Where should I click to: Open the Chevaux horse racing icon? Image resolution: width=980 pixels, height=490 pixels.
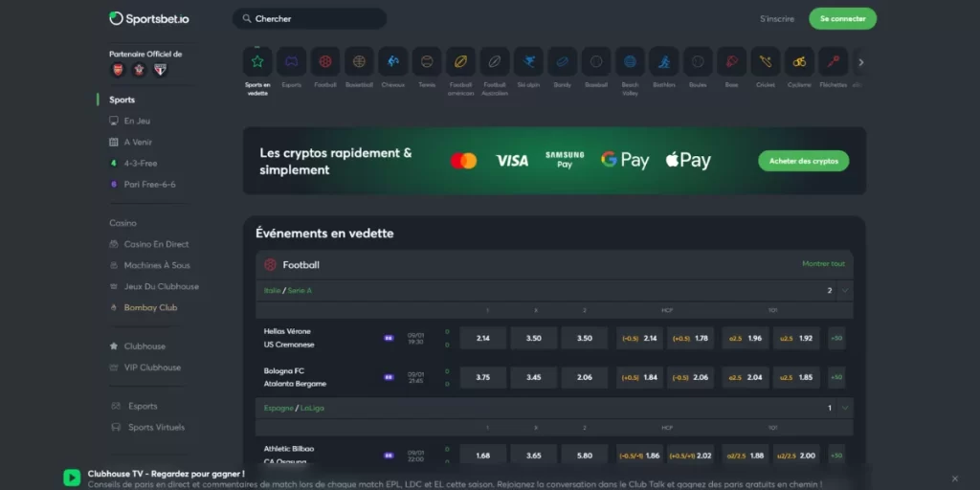click(392, 61)
